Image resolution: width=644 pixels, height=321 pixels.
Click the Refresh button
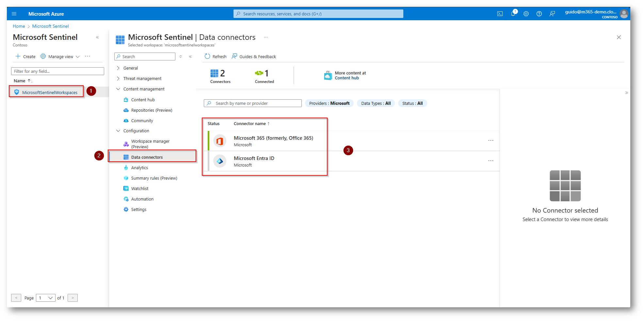tap(216, 56)
